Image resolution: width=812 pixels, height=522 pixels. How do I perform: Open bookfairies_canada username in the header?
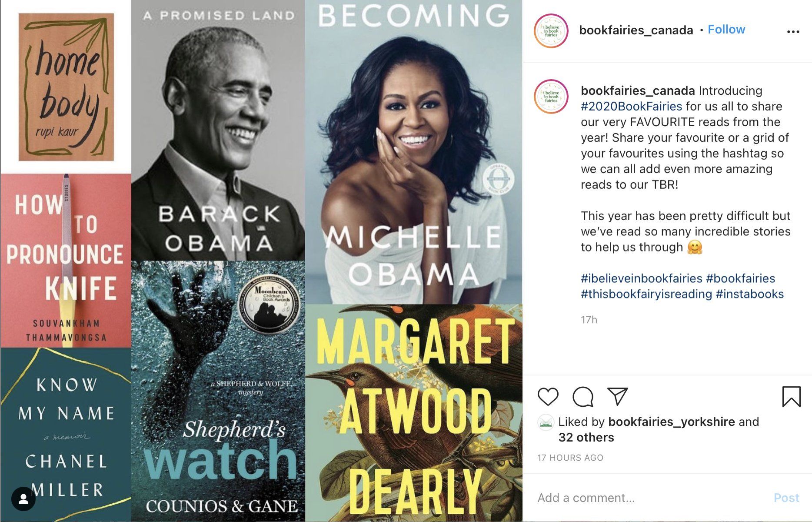click(636, 30)
